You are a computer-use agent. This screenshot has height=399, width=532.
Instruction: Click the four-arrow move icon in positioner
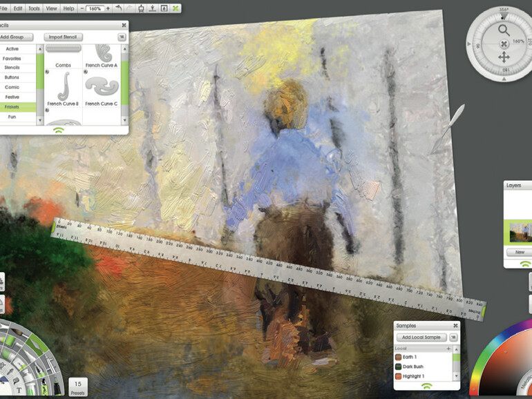(504, 57)
